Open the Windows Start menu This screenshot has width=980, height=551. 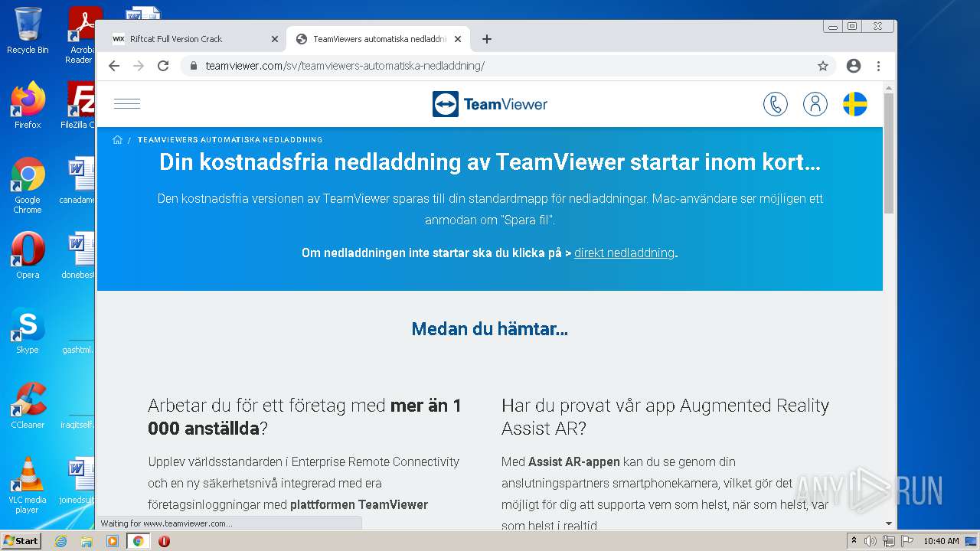point(21,541)
